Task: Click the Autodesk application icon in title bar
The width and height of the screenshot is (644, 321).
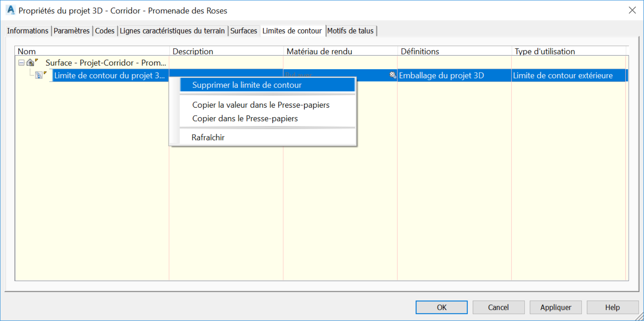Action: click(11, 10)
